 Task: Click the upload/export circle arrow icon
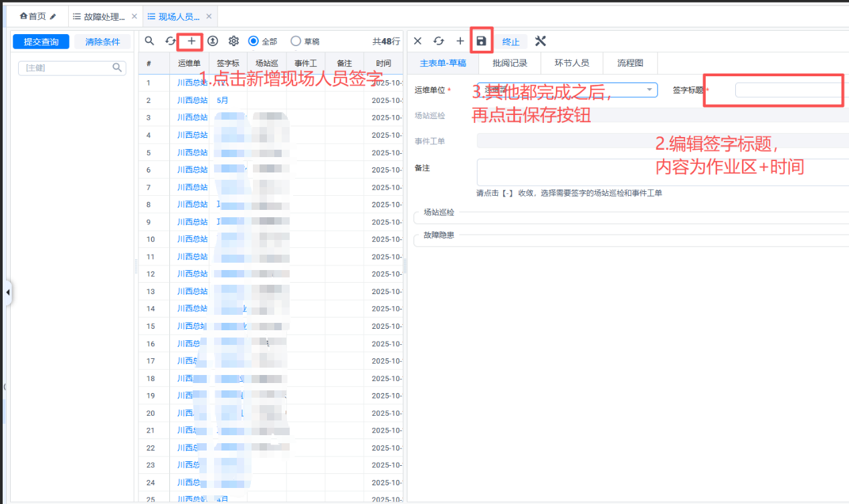pos(213,41)
